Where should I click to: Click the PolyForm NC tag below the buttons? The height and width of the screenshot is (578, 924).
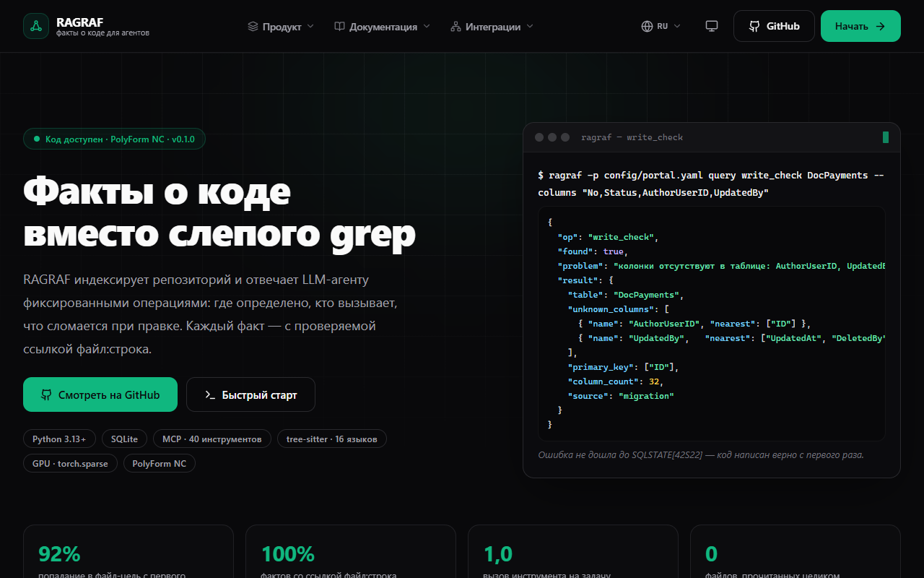(160, 463)
